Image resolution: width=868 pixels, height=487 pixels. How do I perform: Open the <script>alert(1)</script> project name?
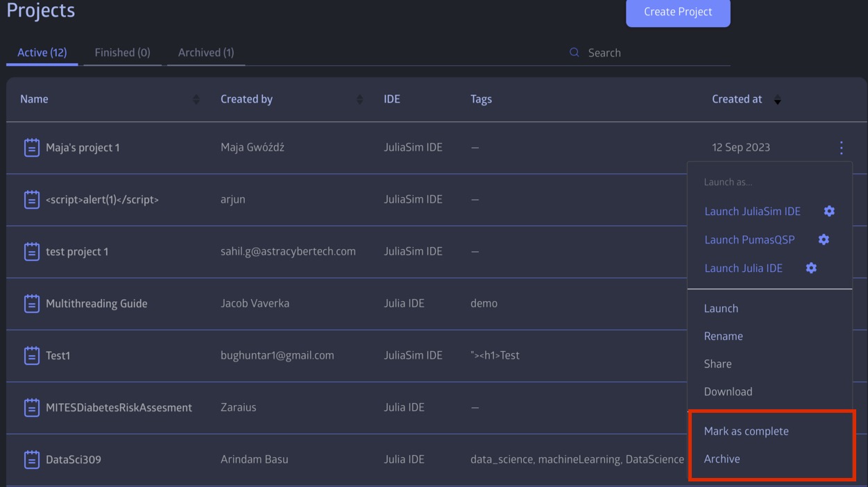102,200
